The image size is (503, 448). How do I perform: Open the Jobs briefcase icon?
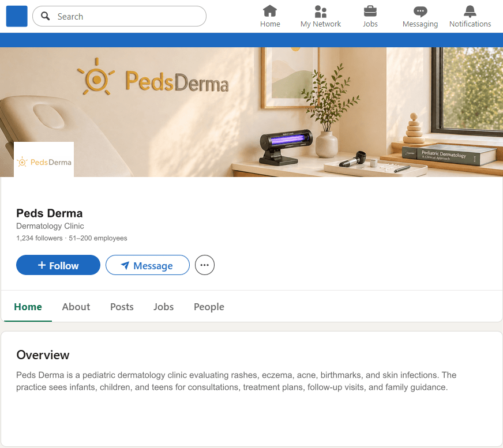pos(370,12)
